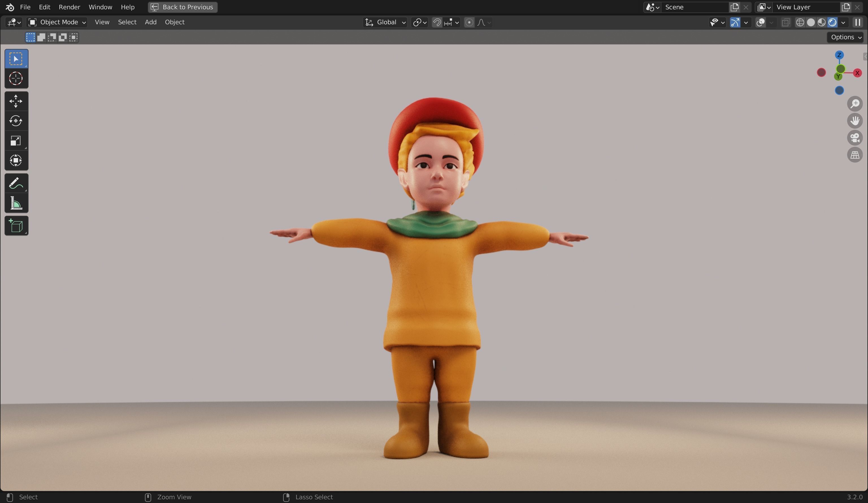Open the Render menu
868x503 pixels.
69,7
